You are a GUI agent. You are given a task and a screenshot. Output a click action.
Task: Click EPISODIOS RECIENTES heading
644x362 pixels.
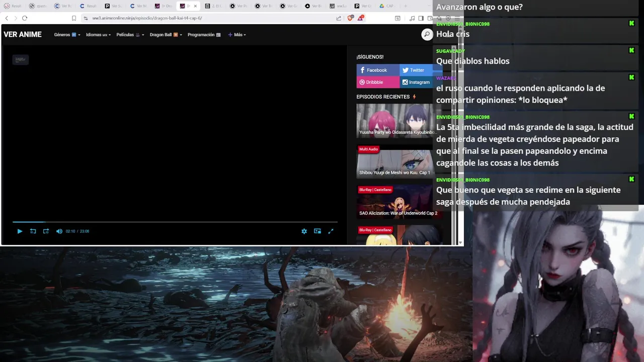click(x=383, y=97)
